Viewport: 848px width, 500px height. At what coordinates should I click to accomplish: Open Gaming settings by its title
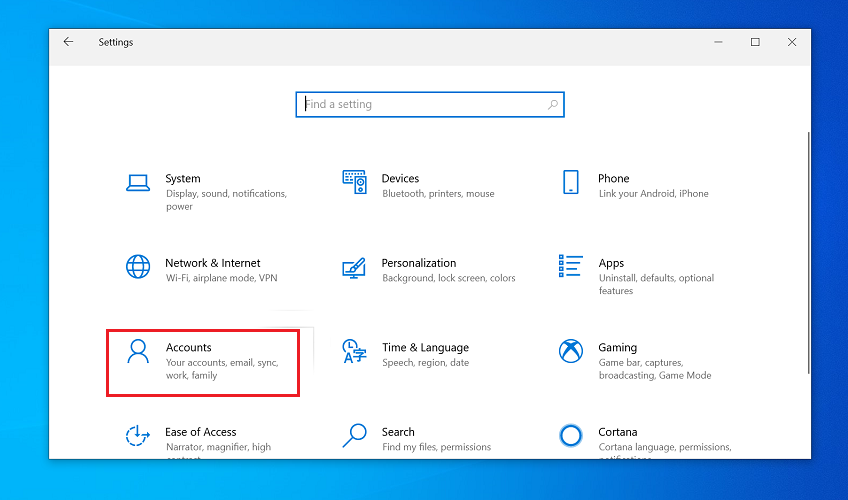point(618,348)
